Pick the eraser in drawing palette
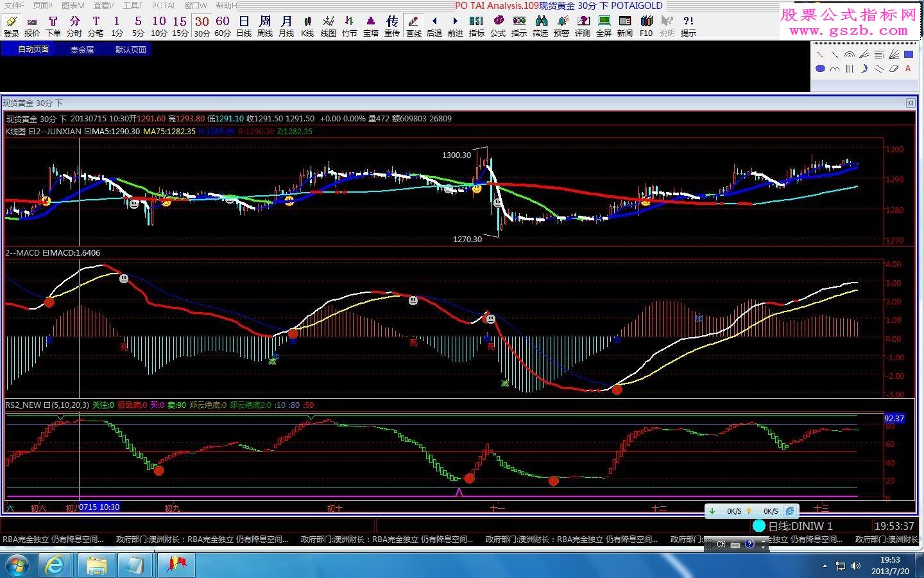Image resolution: width=924 pixels, height=578 pixels. (894, 69)
